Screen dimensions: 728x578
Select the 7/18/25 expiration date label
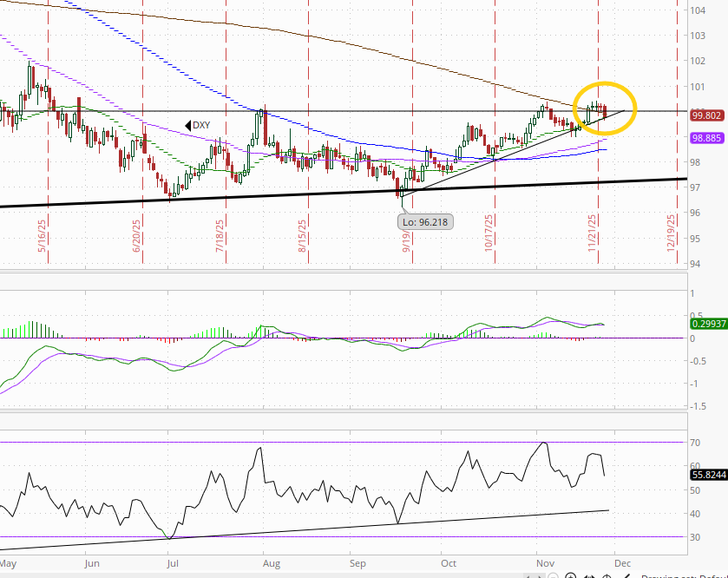(x=220, y=236)
